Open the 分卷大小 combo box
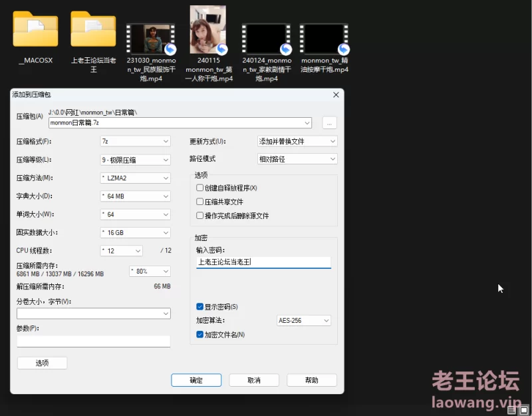532x416 pixels. [94, 313]
